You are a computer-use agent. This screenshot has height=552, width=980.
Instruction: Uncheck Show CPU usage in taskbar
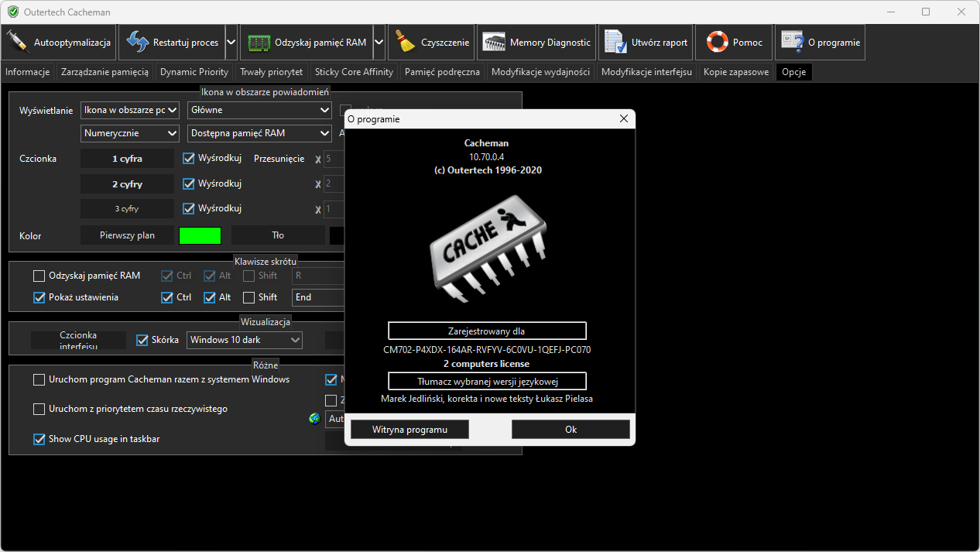click(x=39, y=439)
